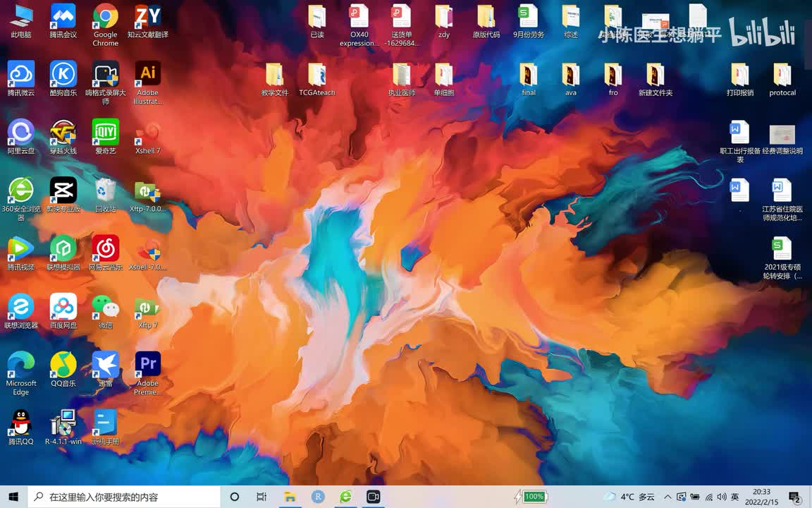Select the 职工出行报备表 Word document
812x508 pixels.
point(740,141)
